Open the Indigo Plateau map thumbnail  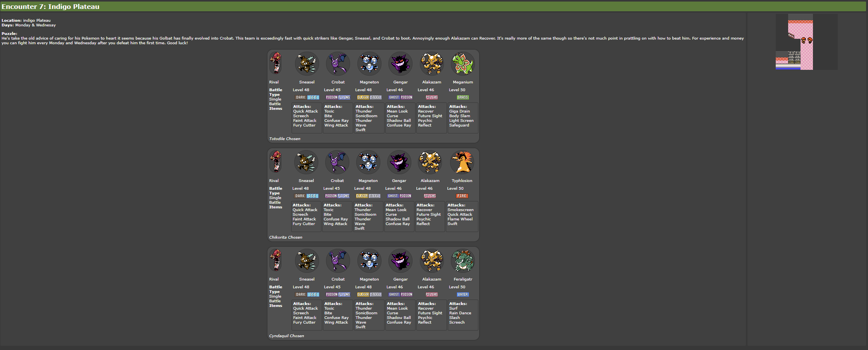[x=806, y=42]
